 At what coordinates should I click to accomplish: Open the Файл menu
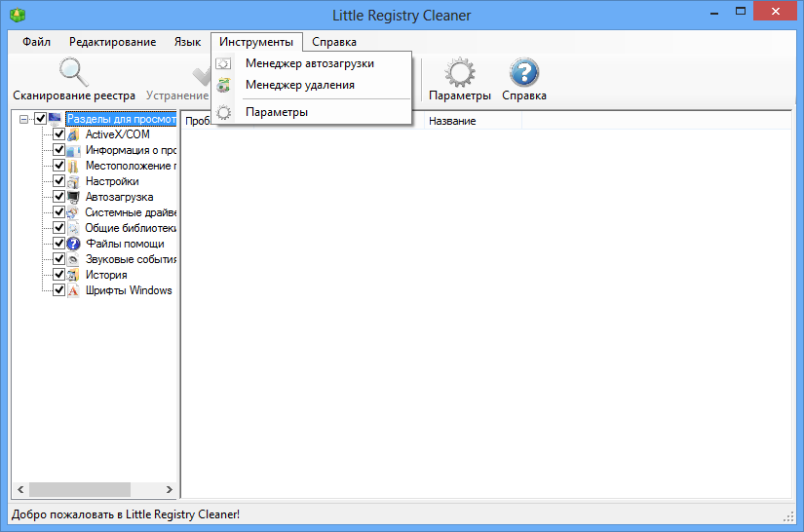[36, 42]
